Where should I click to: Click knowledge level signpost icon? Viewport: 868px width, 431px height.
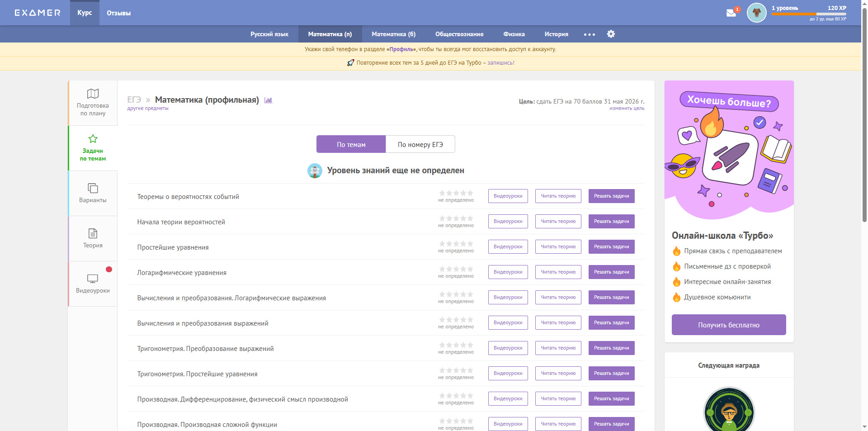point(315,171)
